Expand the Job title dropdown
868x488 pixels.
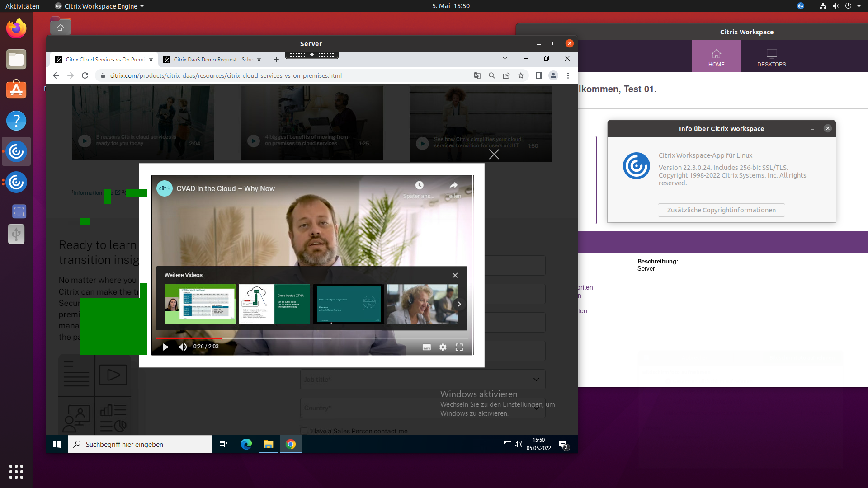pos(536,380)
